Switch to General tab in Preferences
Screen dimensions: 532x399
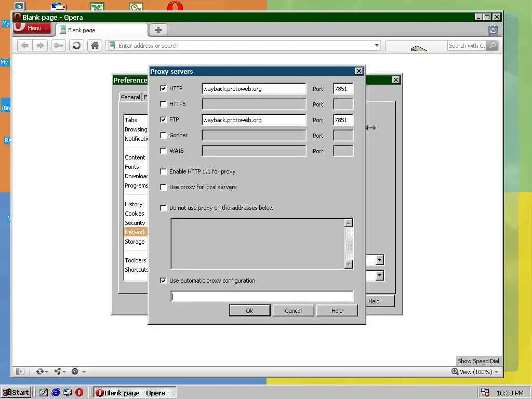pos(130,97)
